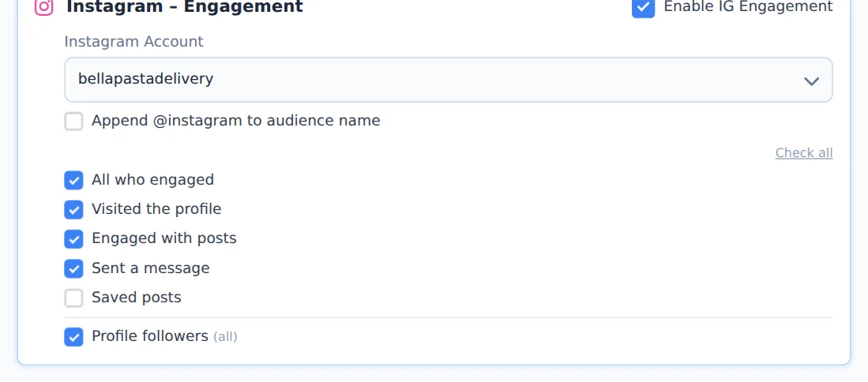The height and width of the screenshot is (382, 868).
Task: Disable the Enable IG Engagement checkbox
Action: point(643,8)
